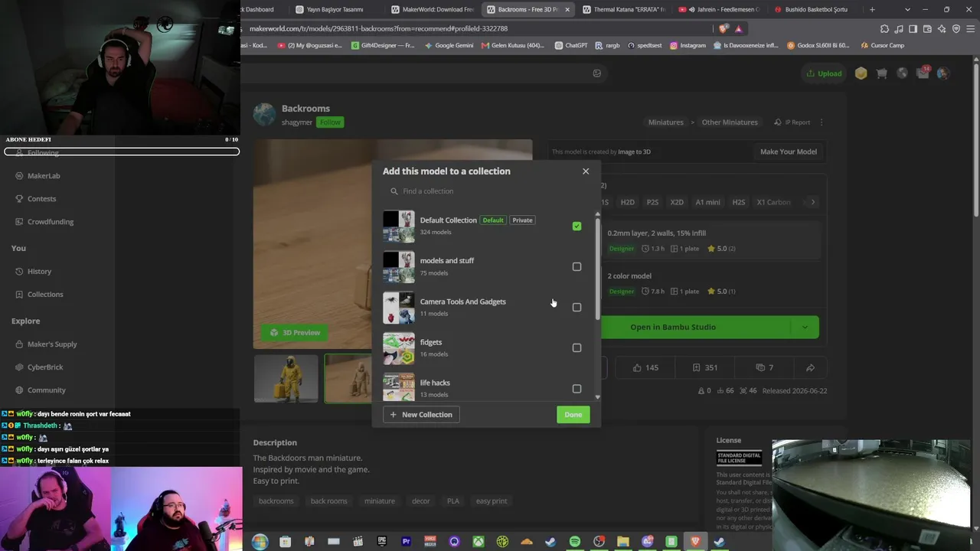Check the Camera Tools And Gadgets collection

577,308
